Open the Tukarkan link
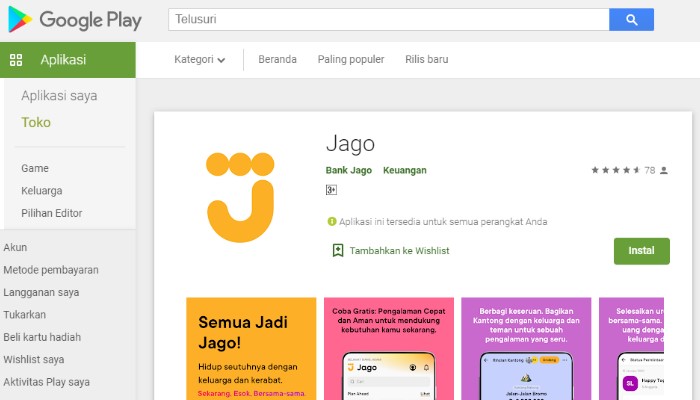Image resolution: width=700 pixels, height=400 pixels. pos(25,315)
